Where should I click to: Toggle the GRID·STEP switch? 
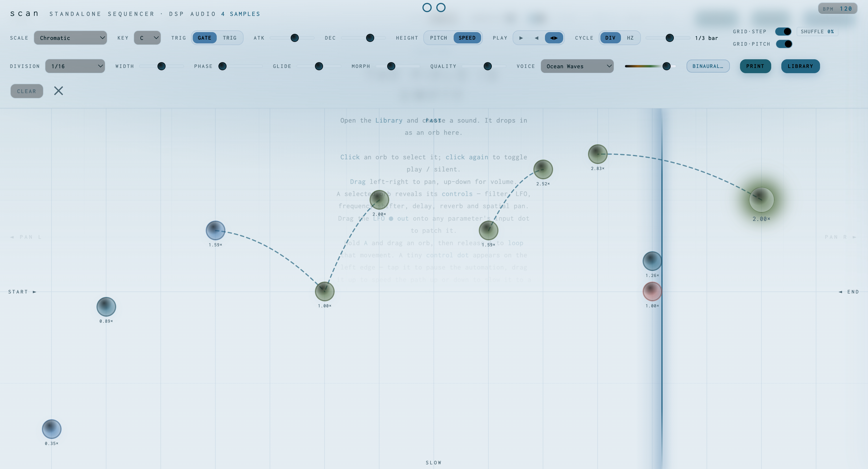click(783, 31)
